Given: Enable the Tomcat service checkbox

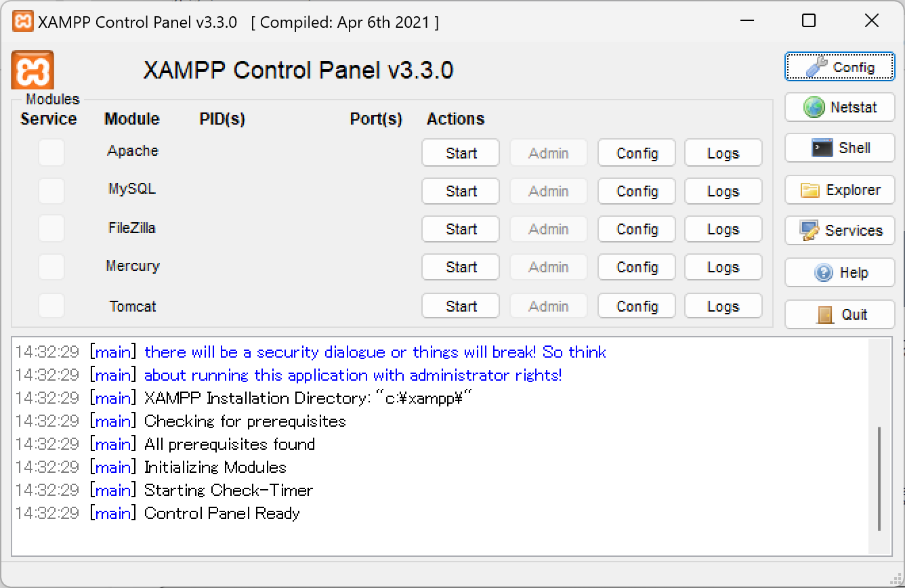Looking at the screenshot, I should [51, 306].
